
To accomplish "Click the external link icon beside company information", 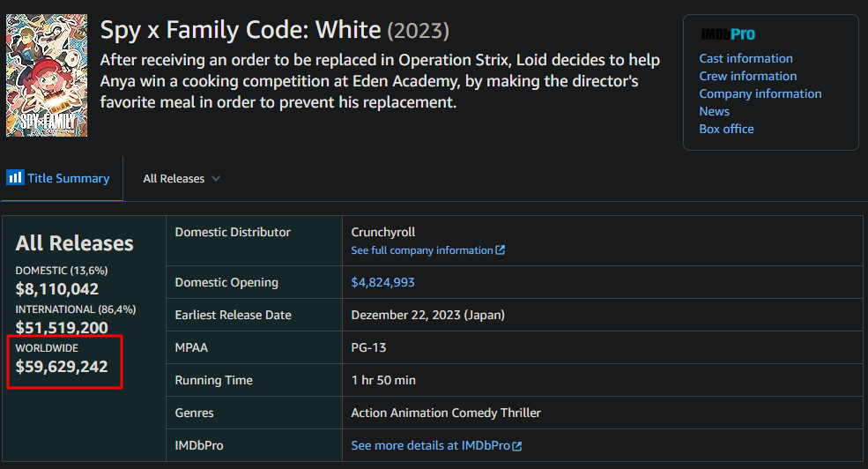I will (501, 249).
